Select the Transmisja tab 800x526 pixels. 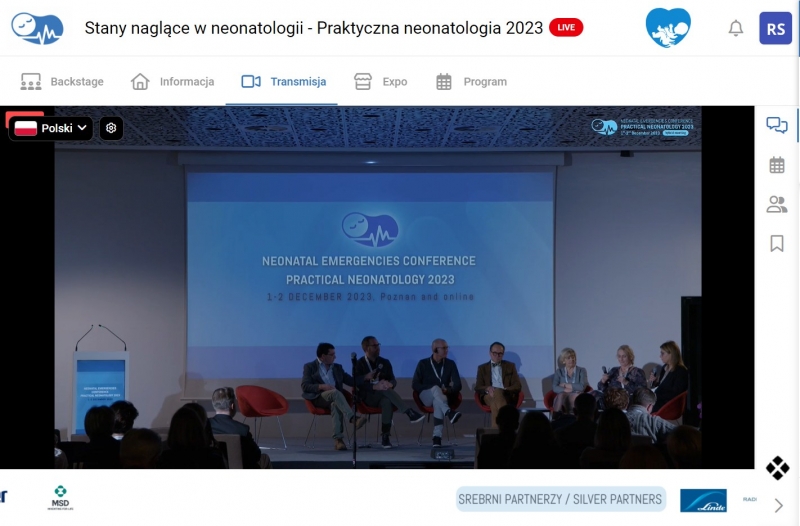tap(284, 82)
